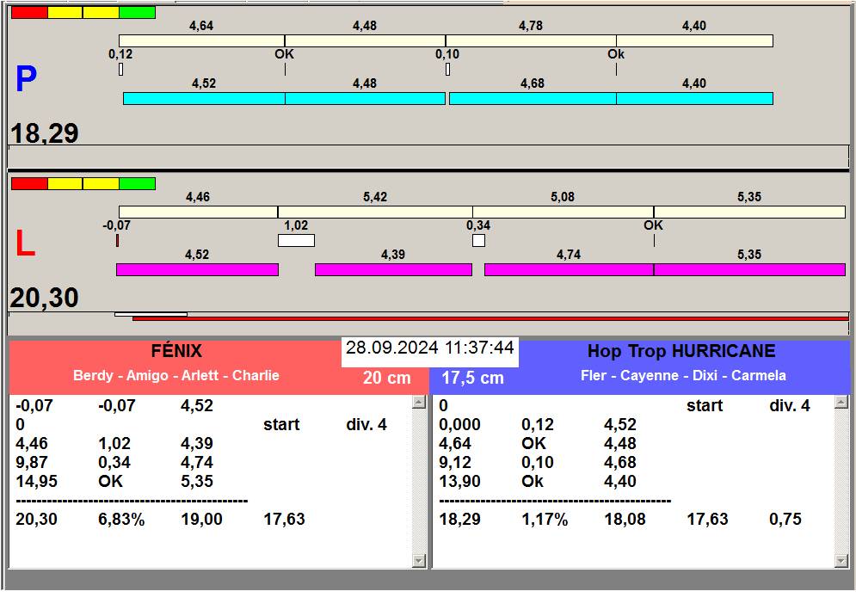
Task: Click the green start light in lane P
Action: [x=137, y=13]
